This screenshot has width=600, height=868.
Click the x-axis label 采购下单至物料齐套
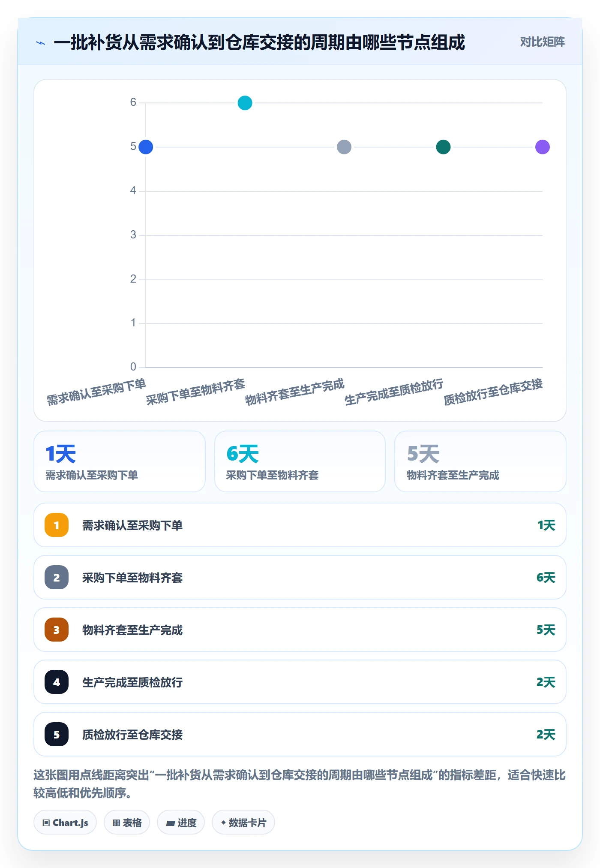pos(196,392)
